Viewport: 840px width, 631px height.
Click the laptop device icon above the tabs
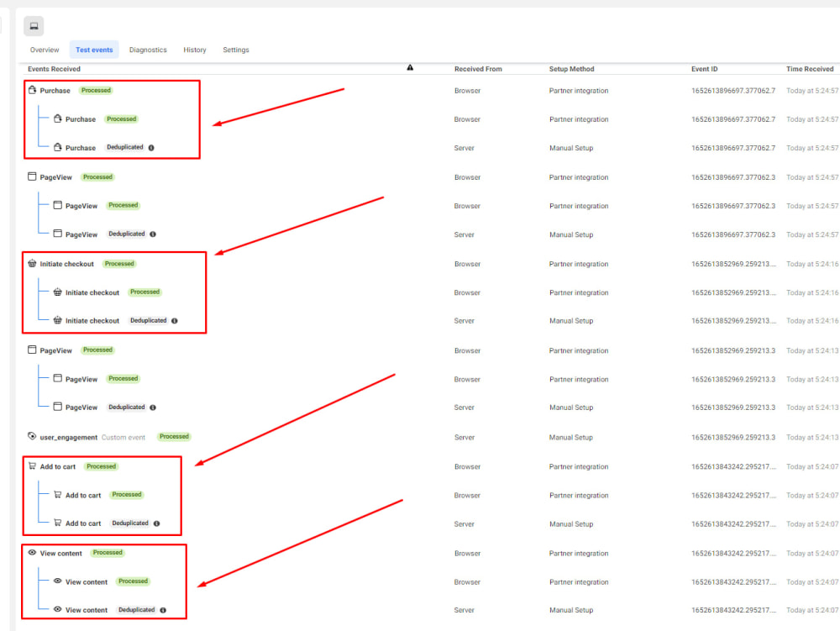pyautogui.click(x=34, y=26)
